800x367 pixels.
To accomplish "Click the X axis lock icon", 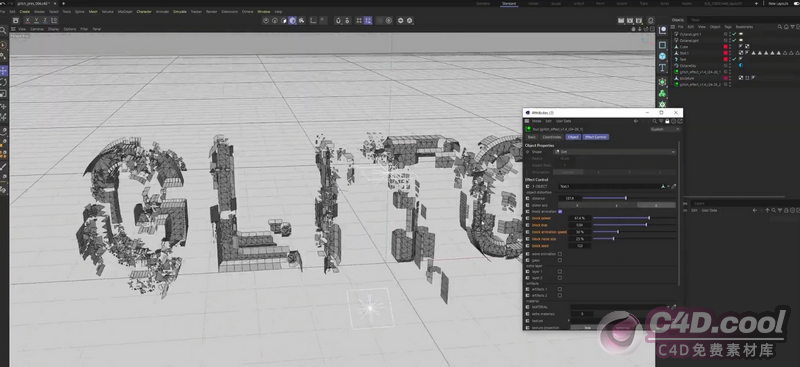I will [28, 20].
